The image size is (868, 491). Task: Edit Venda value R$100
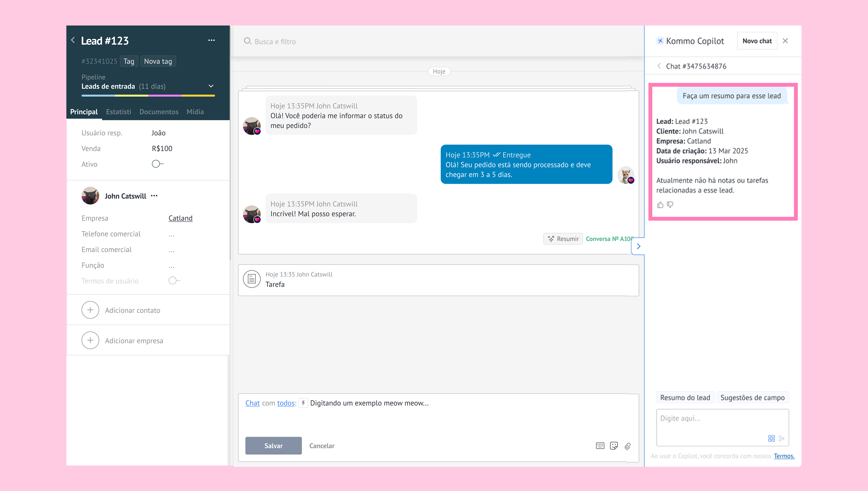(162, 148)
